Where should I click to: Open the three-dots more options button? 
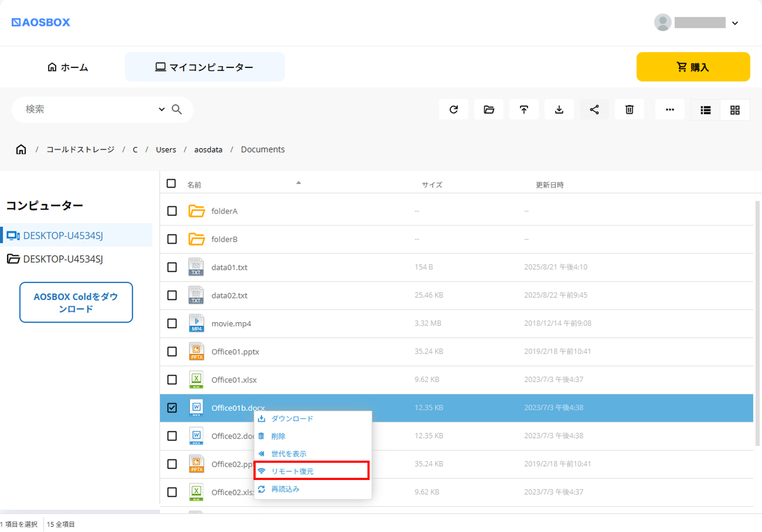tap(670, 110)
